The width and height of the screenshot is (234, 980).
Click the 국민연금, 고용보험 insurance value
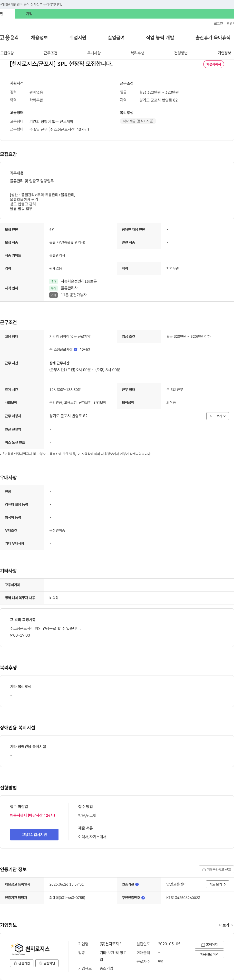tap(78, 402)
